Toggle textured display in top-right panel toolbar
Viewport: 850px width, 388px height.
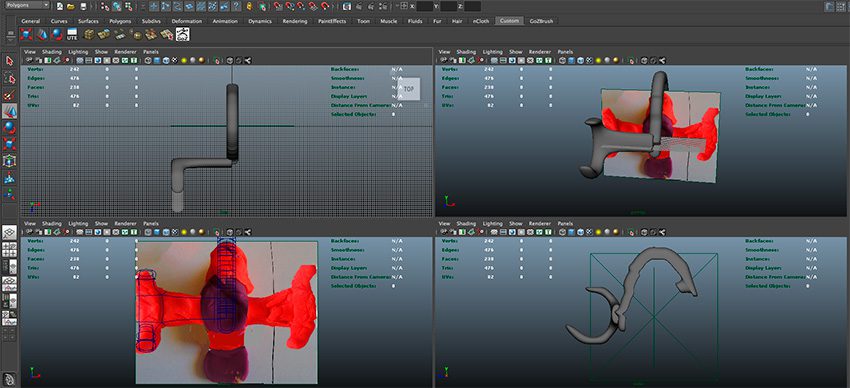point(590,60)
